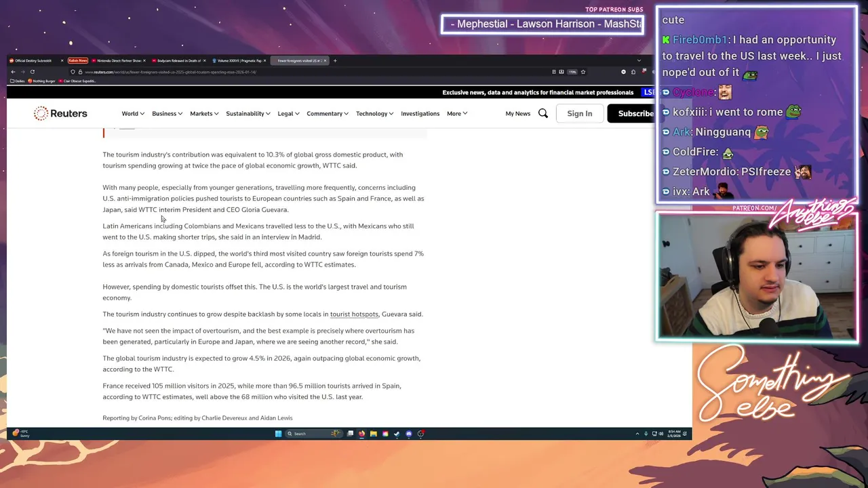Open the clock and date in system tray
The image size is (868, 488).
pos(675,434)
